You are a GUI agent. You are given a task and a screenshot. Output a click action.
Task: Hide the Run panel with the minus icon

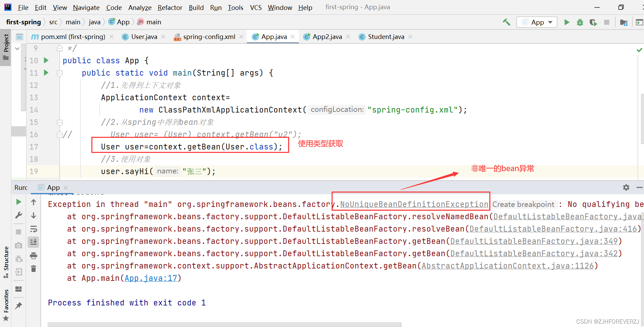tap(639, 187)
